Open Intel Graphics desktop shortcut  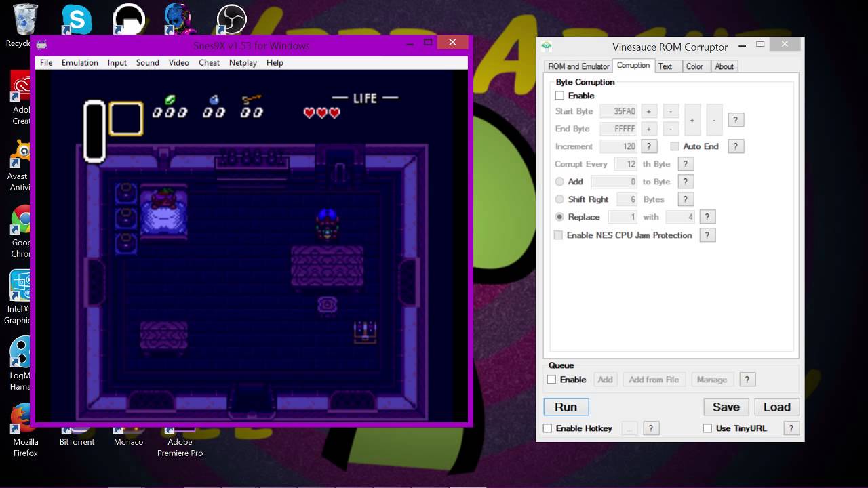coord(19,297)
